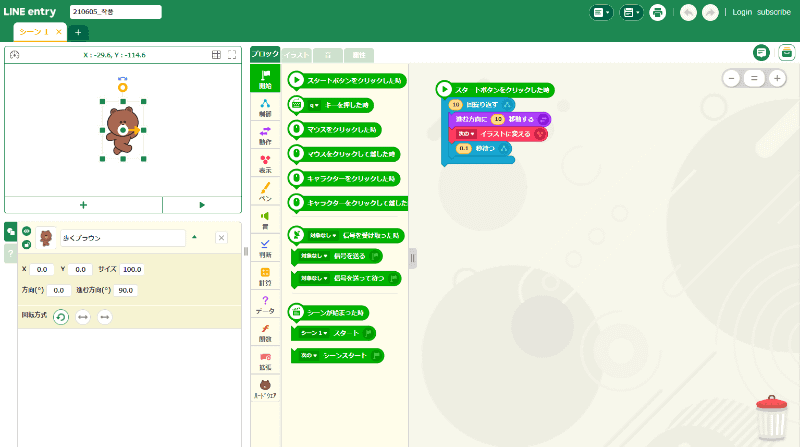Collapse the Brown object properties
800x447 pixels.
[194, 237]
